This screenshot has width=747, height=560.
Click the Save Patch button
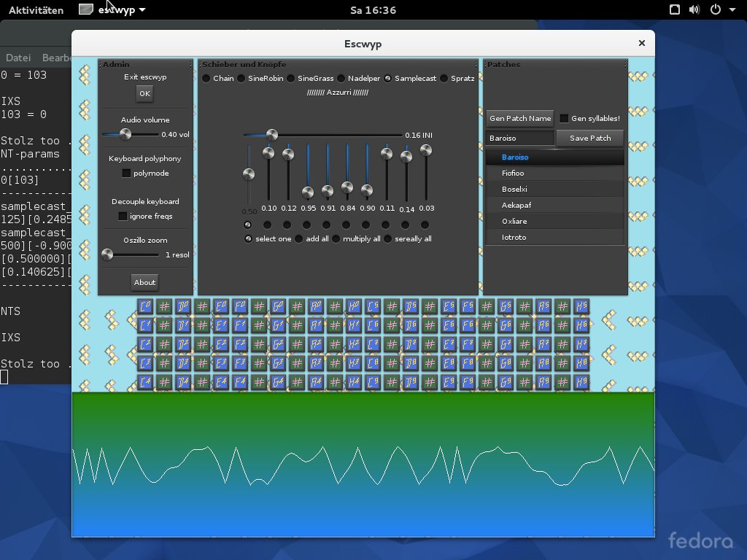coord(589,138)
